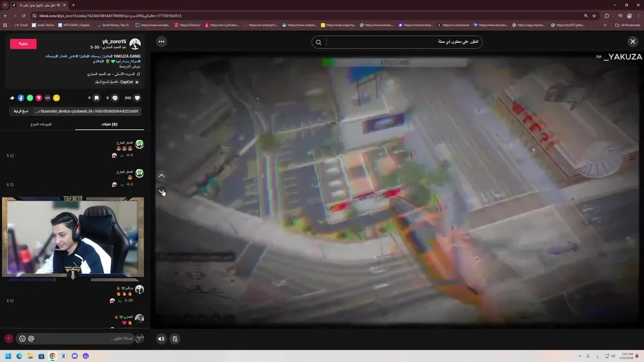Open the Gmail bookmark
The width and height of the screenshot is (644, 362).
click(21, 25)
